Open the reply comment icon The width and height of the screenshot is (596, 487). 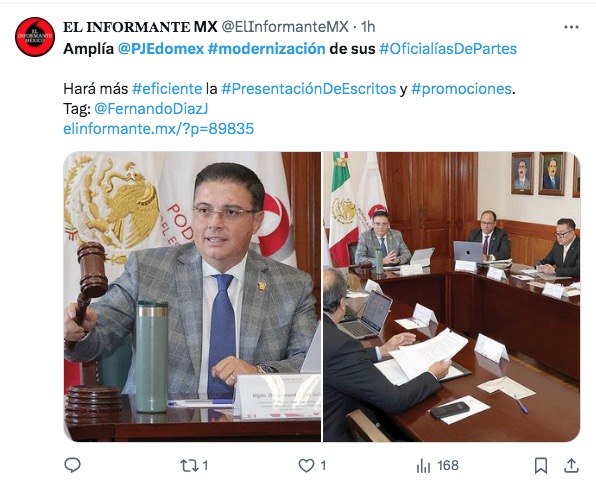[72, 465]
